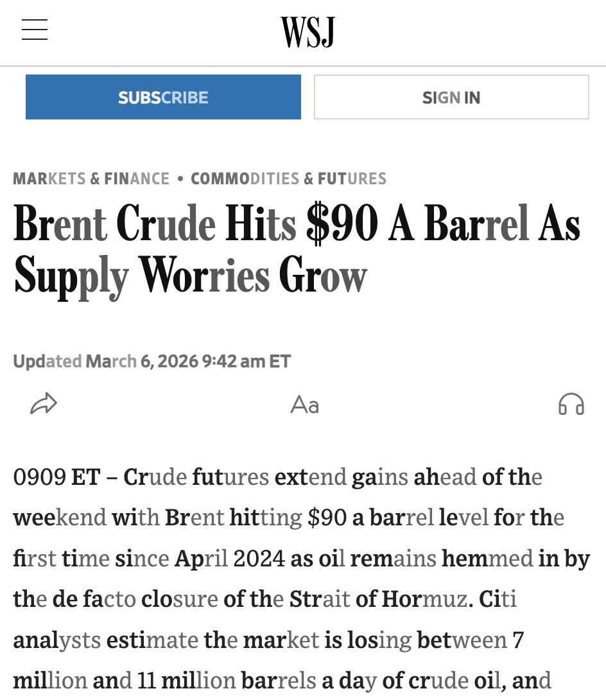Click Supply Worries Grow in the headline
This screenshot has height=700, width=606.
pos(190,276)
